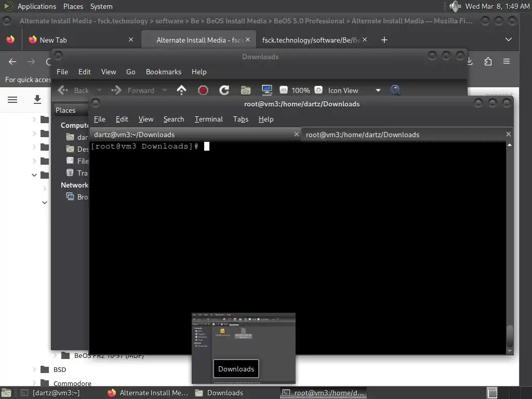Viewport: 532px width, 399px height.
Task: Click the Up arrow in Downloads file manager toolbar
Action: pos(181,90)
